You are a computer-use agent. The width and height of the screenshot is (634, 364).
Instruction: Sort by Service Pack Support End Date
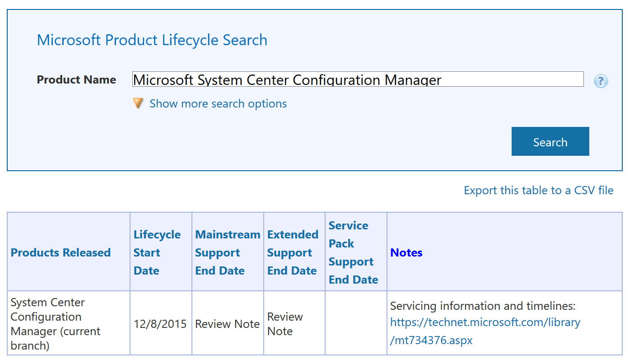click(353, 252)
